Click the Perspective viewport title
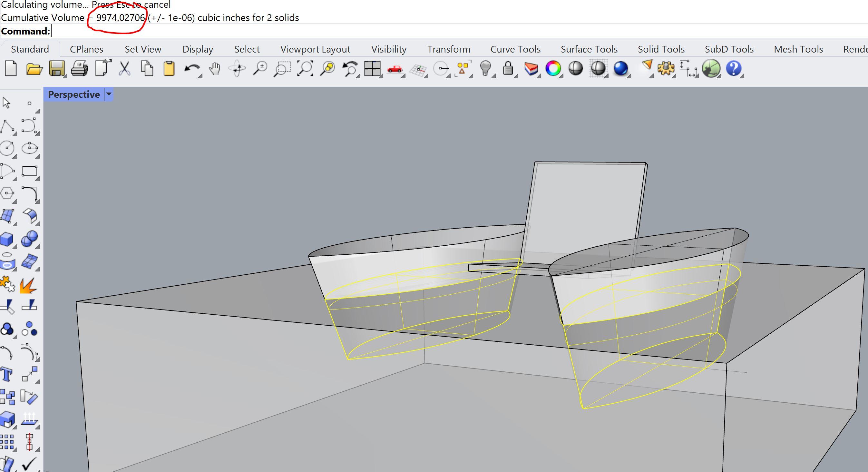The image size is (868, 472). pyautogui.click(x=74, y=94)
